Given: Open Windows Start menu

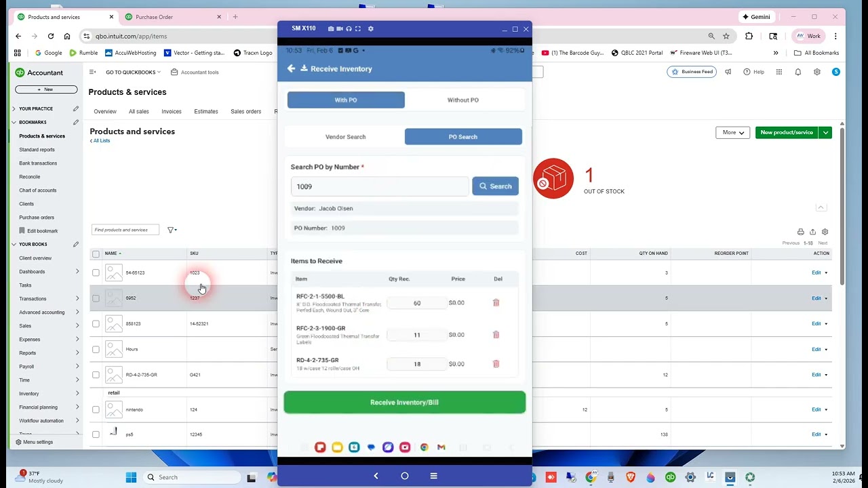Looking at the screenshot, I should point(131,477).
